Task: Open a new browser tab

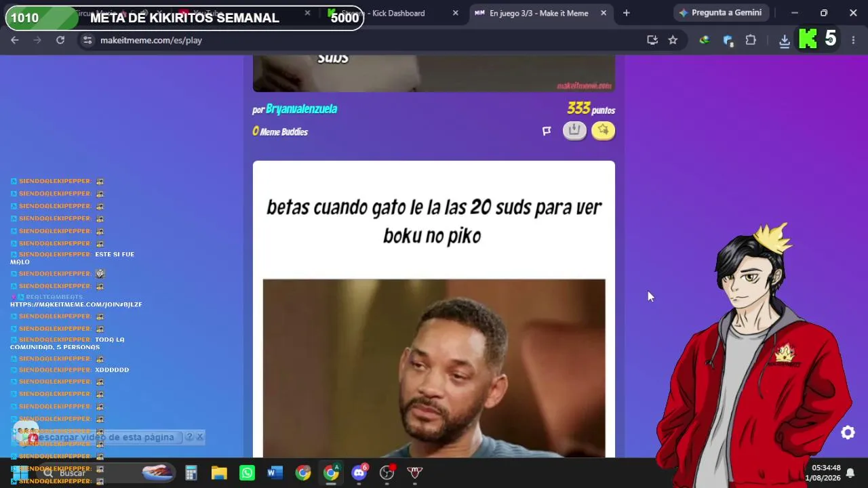Action: [x=626, y=13]
